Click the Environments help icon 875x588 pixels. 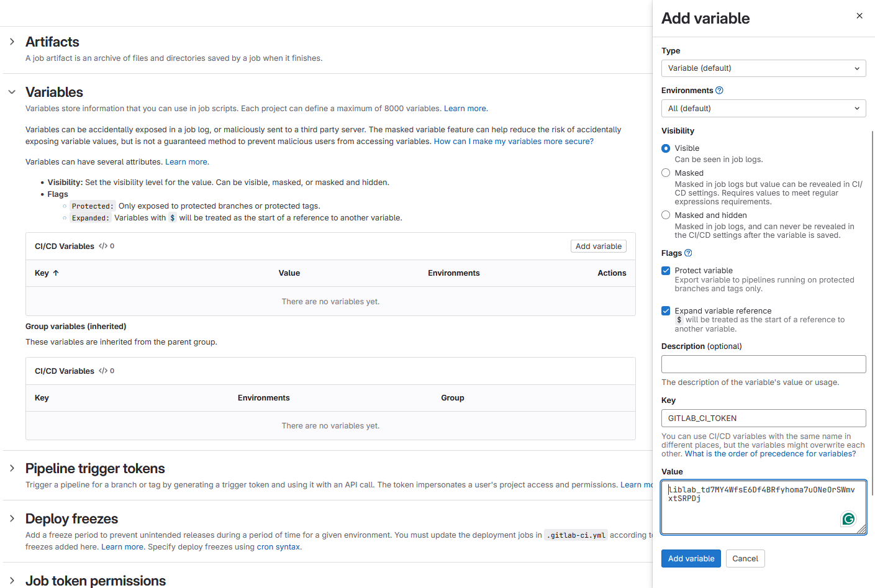(x=719, y=90)
